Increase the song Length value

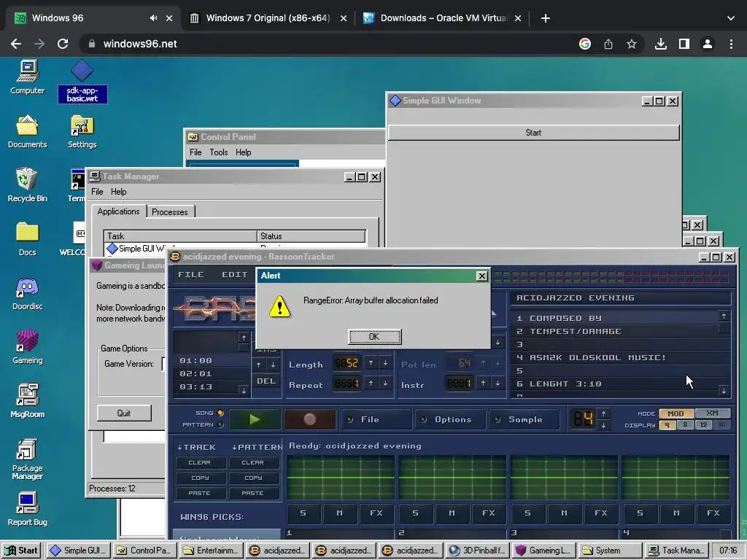point(371,363)
